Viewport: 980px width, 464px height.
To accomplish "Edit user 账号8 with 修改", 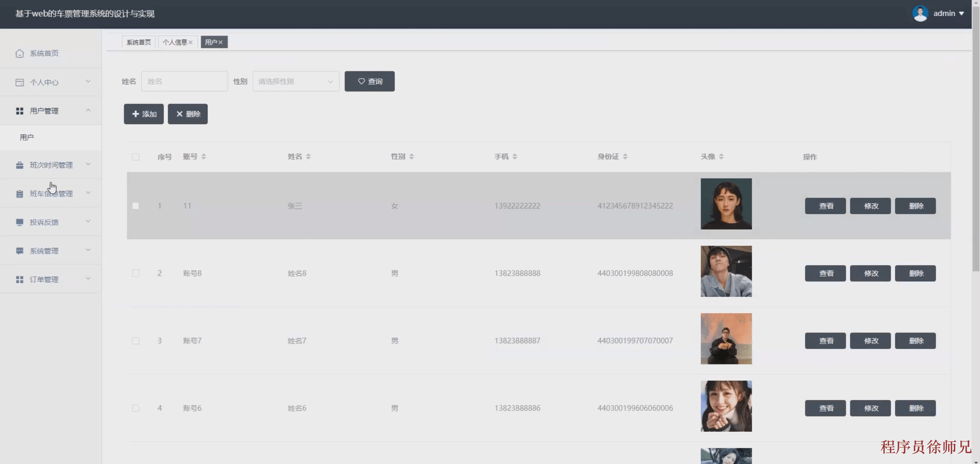I will coord(870,274).
